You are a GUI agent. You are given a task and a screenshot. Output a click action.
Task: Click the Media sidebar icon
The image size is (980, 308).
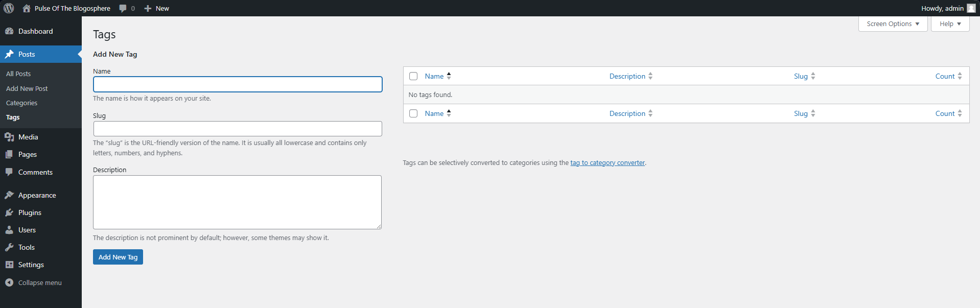coord(9,137)
